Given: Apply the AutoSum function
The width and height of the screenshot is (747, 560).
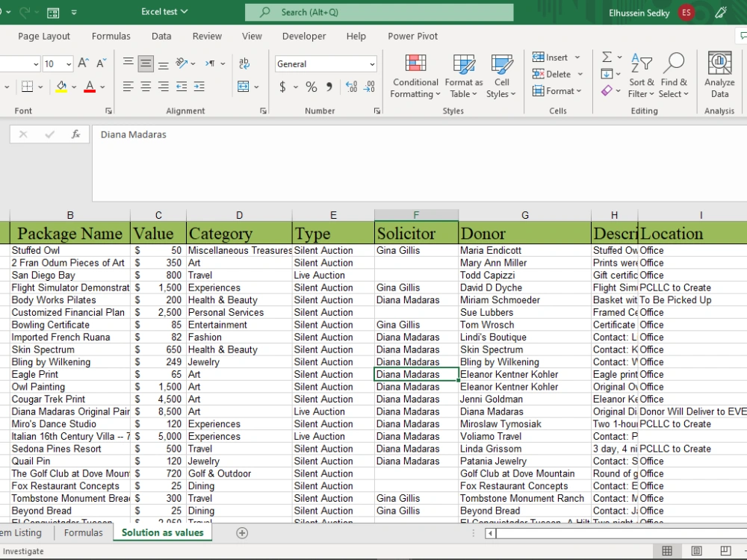Looking at the screenshot, I should pyautogui.click(x=608, y=56).
